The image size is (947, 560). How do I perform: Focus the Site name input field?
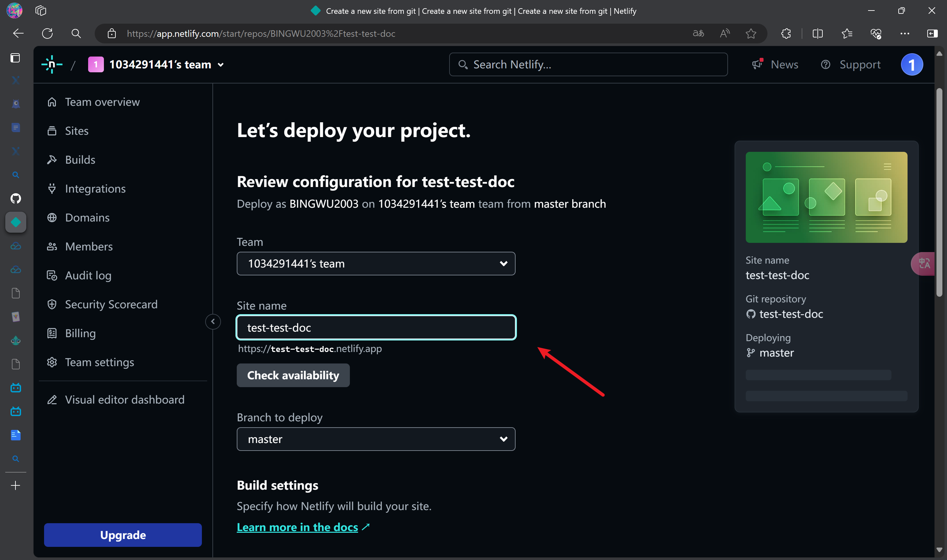point(376,328)
